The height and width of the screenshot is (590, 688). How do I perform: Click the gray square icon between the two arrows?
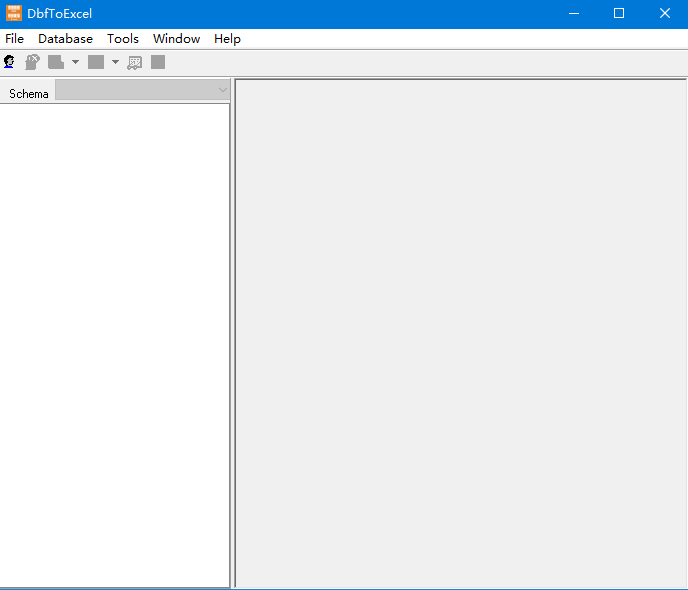point(96,62)
